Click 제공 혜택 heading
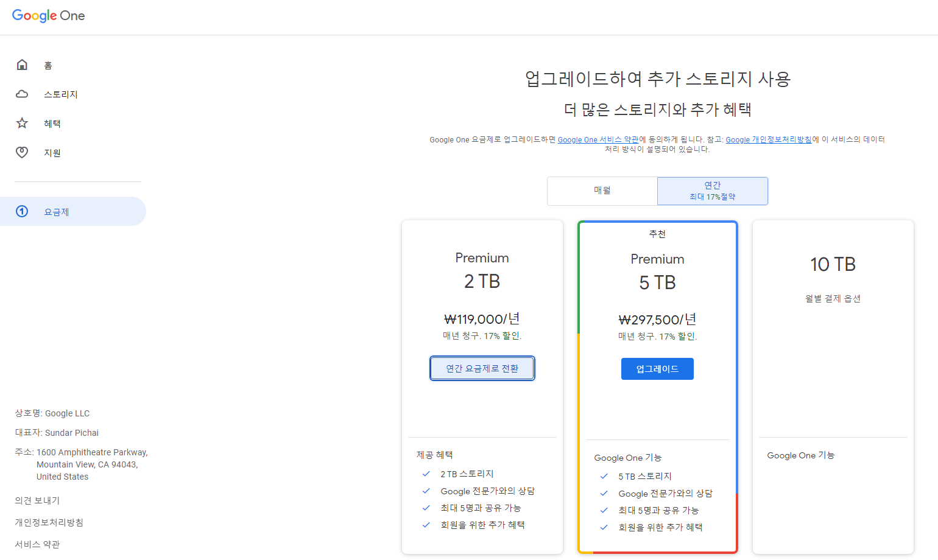938x560 pixels. coord(434,455)
